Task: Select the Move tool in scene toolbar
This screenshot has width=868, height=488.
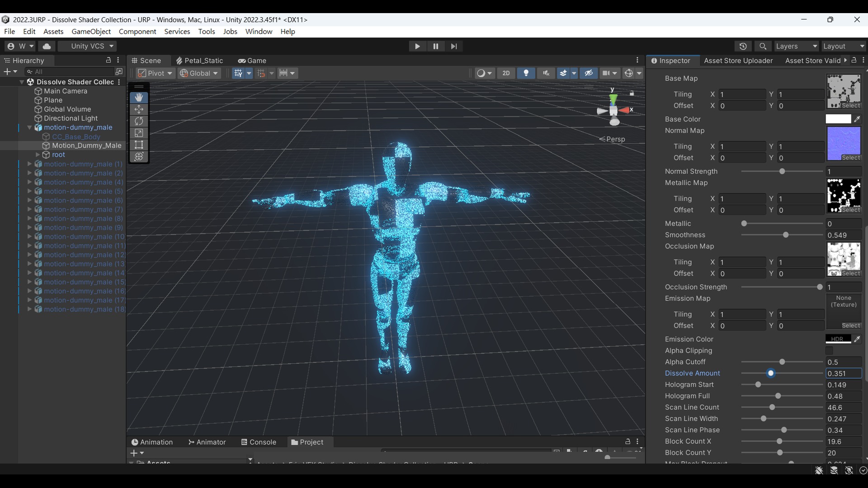Action: coord(139,109)
